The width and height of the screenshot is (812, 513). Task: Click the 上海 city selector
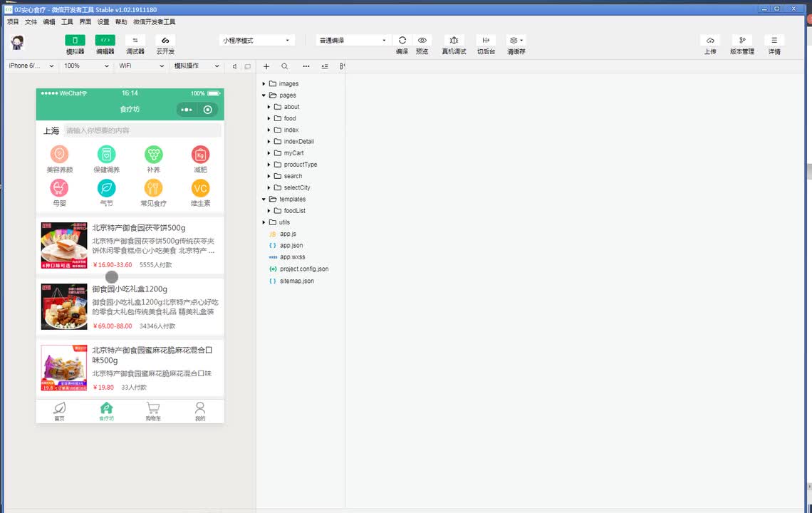pos(51,130)
